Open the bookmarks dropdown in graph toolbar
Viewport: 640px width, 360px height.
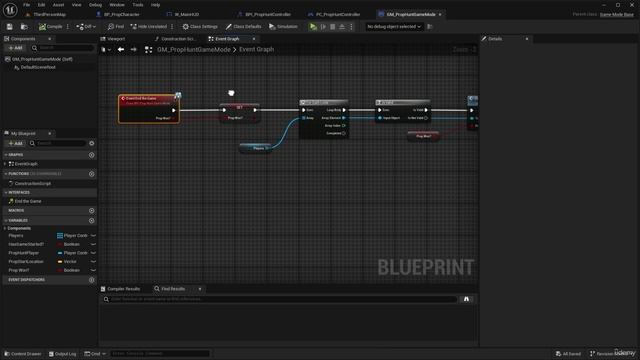pyautogui.click(x=106, y=49)
